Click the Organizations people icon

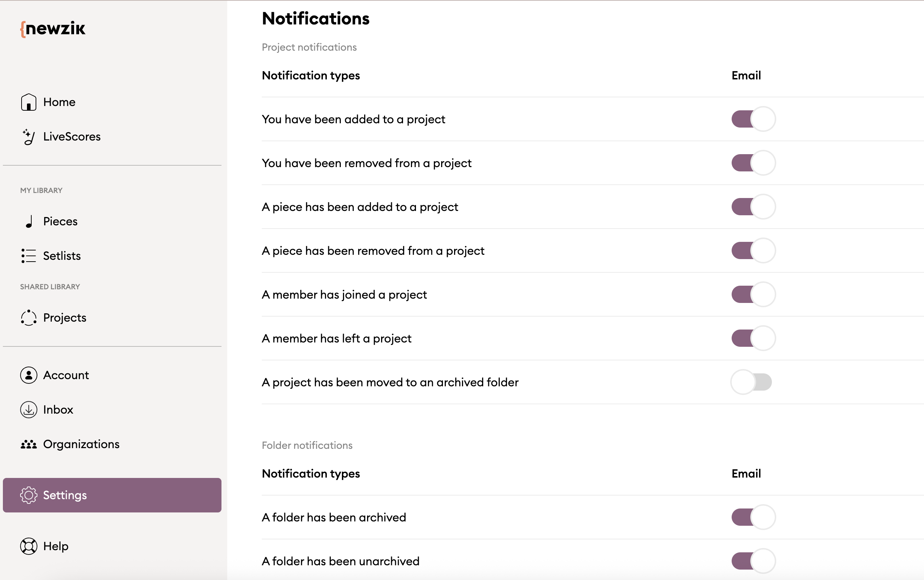pos(28,444)
